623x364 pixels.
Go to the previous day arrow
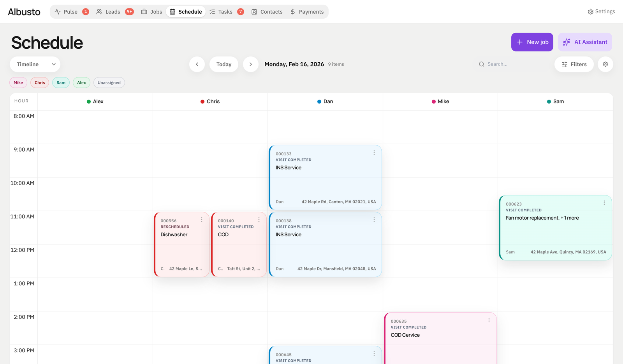[197, 64]
